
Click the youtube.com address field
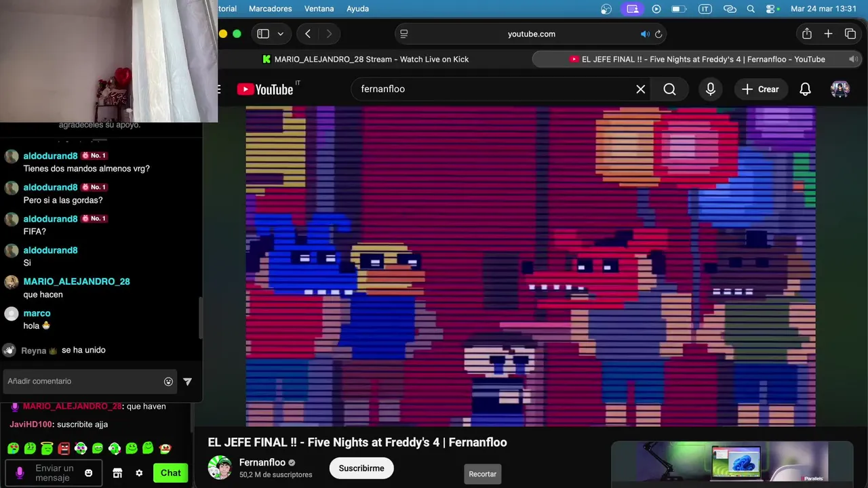[532, 34]
